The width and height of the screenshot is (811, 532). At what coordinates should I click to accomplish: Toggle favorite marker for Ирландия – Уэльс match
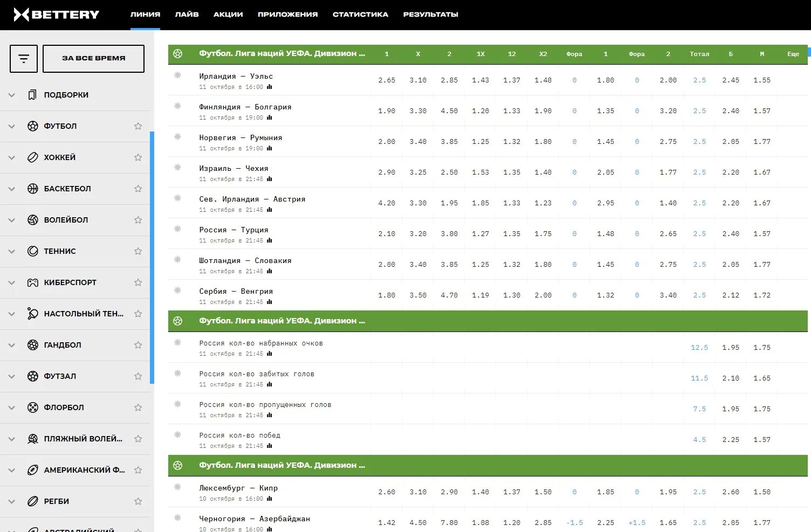coord(177,75)
